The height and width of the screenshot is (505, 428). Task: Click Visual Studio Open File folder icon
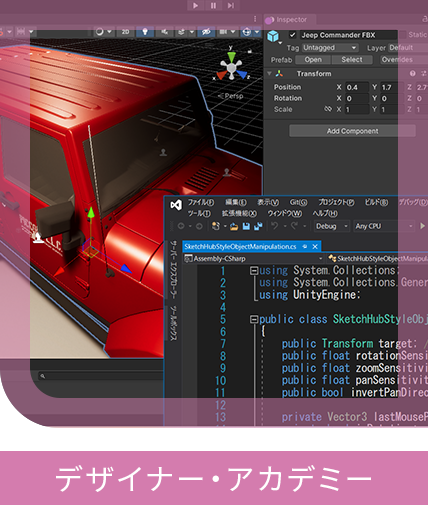tap(234, 227)
